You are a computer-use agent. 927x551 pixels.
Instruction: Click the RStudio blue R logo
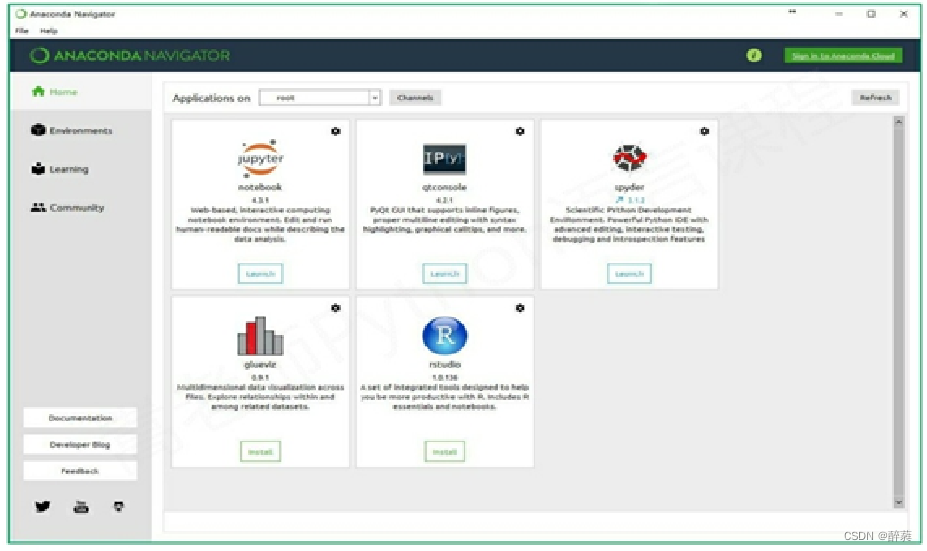445,335
